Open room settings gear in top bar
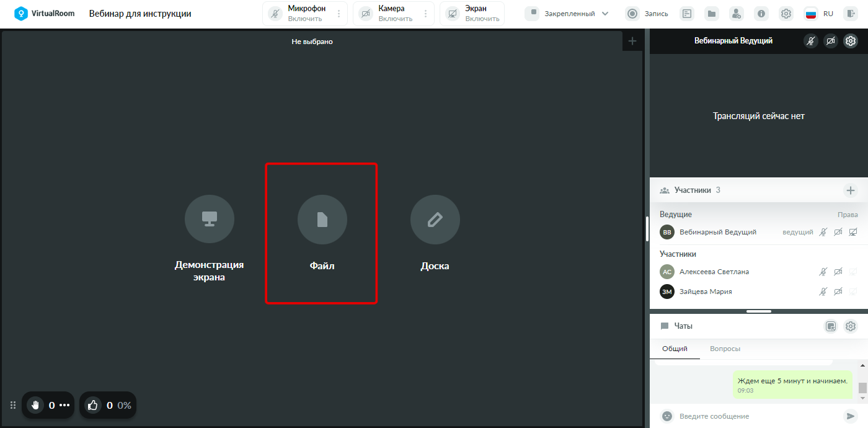Image resolution: width=868 pixels, height=428 pixels. 786,14
